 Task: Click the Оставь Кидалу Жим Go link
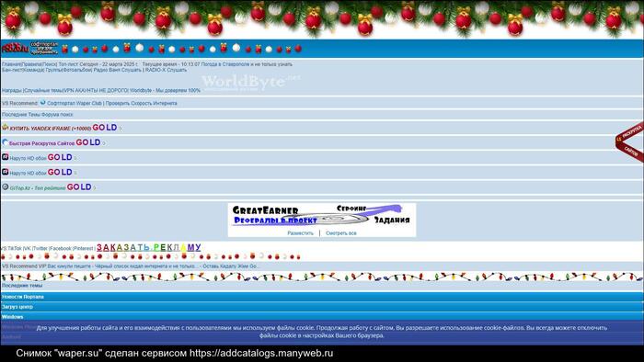[x=231, y=266]
